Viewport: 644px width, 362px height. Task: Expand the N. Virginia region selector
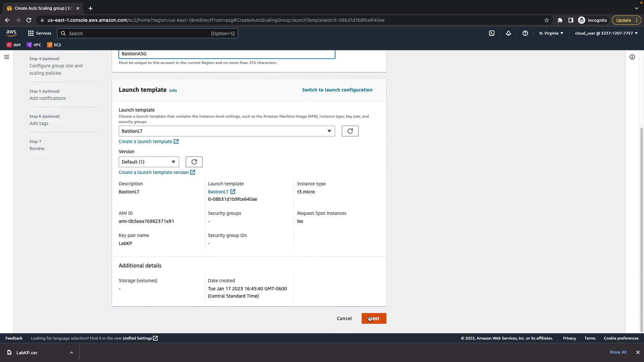pos(551,33)
